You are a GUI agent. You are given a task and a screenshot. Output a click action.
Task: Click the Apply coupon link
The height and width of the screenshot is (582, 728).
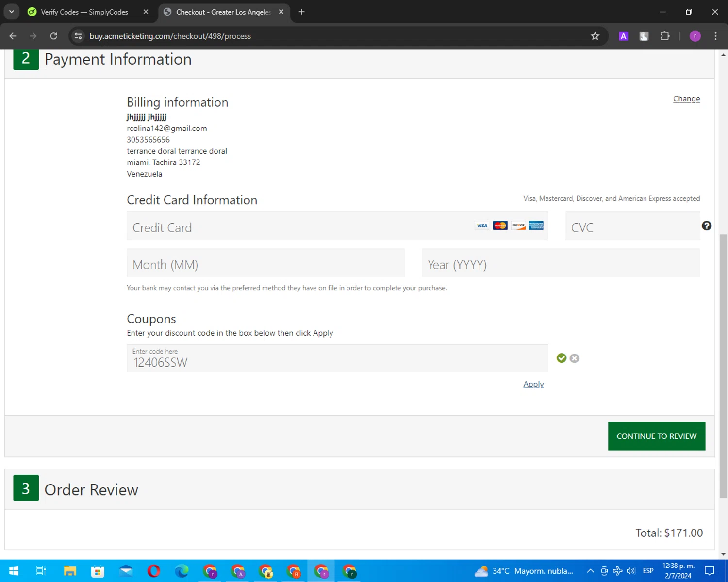tap(533, 384)
